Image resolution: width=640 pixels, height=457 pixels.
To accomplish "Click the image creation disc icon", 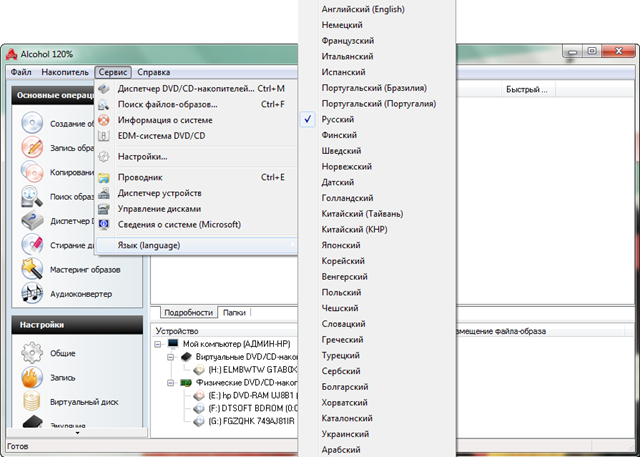I will coord(32,123).
